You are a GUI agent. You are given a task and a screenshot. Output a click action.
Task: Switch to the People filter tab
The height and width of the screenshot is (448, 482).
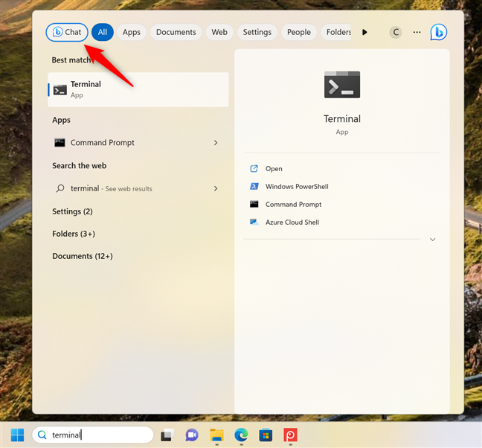coord(299,32)
